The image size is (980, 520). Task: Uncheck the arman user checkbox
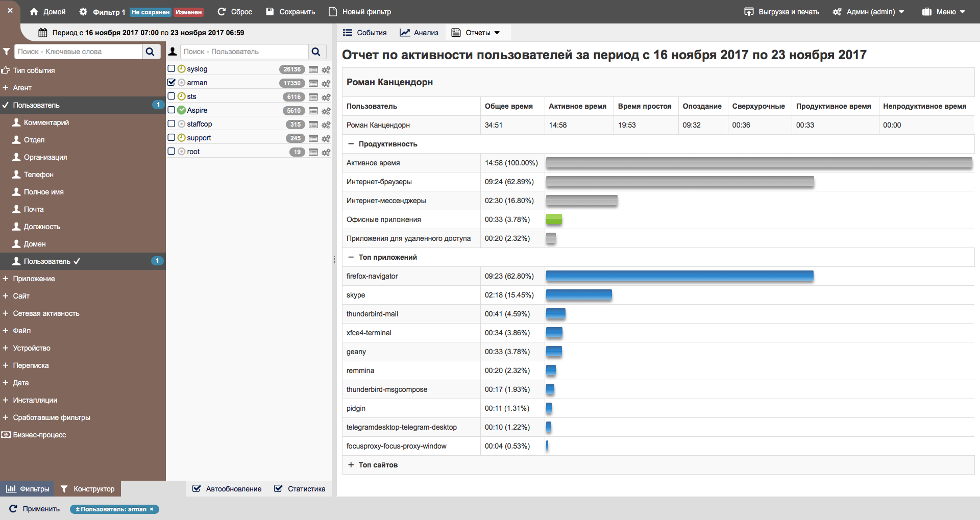point(171,82)
